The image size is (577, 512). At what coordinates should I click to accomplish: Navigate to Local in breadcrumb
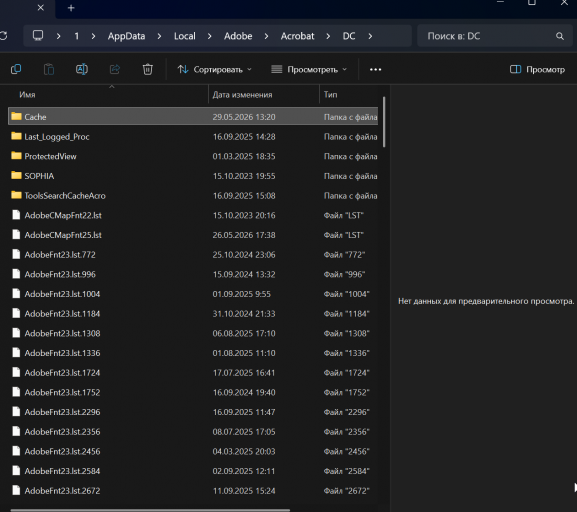(x=185, y=36)
